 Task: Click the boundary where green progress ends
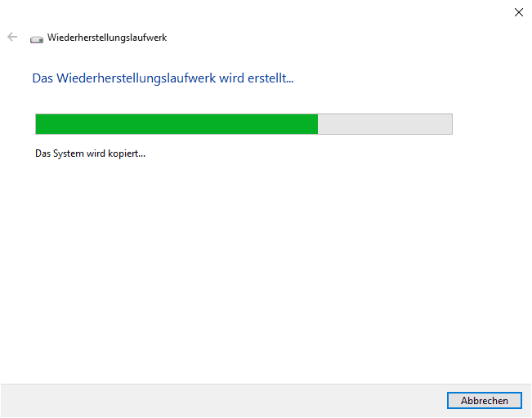318,124
